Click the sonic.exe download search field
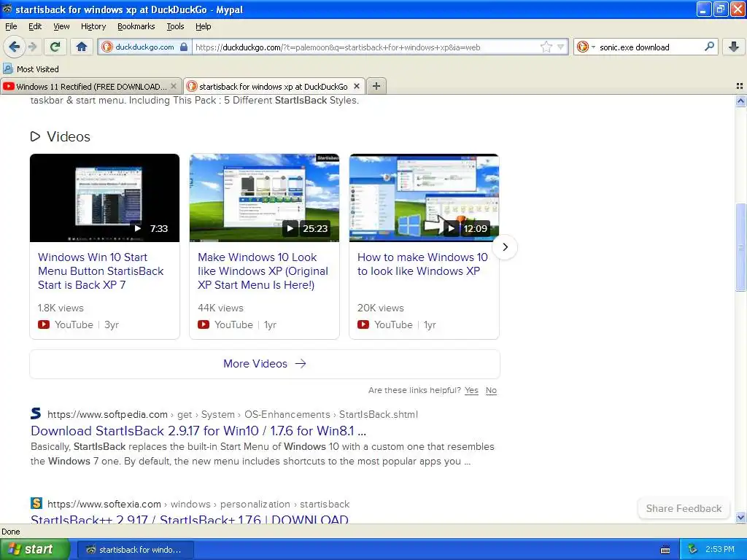 [649, 47]
